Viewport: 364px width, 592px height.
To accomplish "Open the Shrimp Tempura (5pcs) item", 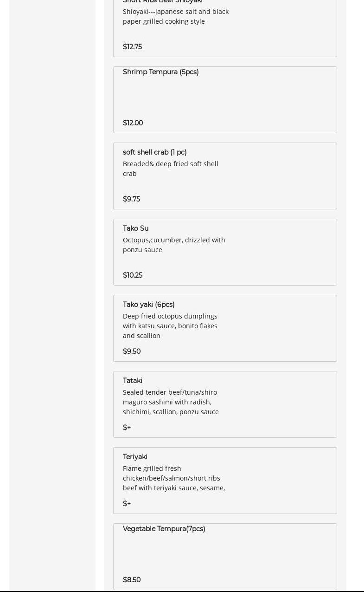I will coord(160,72).
